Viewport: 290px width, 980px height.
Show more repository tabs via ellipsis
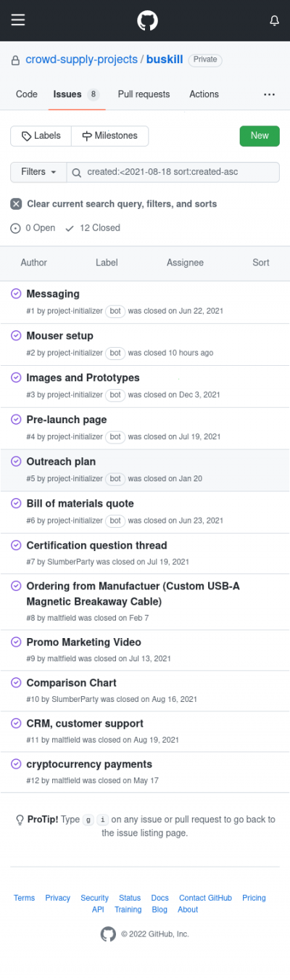tap(269, 94)
